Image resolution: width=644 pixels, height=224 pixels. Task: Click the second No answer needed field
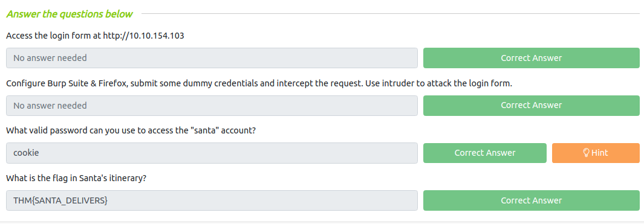tap(212, 106)
